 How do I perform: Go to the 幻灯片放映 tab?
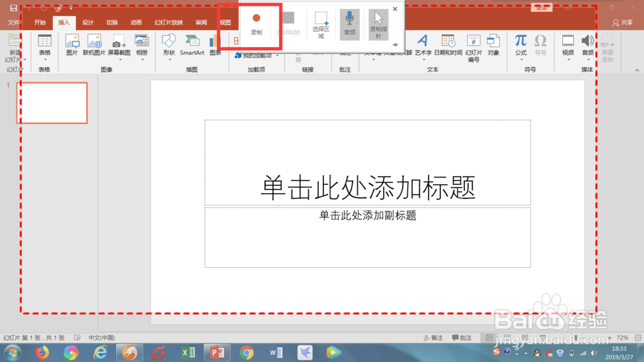point(169,23)
